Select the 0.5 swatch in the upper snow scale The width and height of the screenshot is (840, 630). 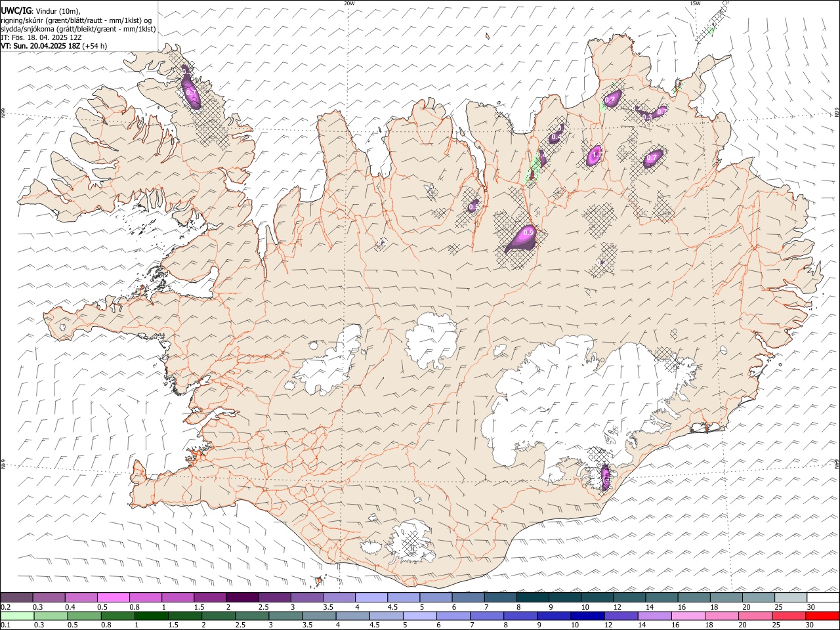[113, 597]
